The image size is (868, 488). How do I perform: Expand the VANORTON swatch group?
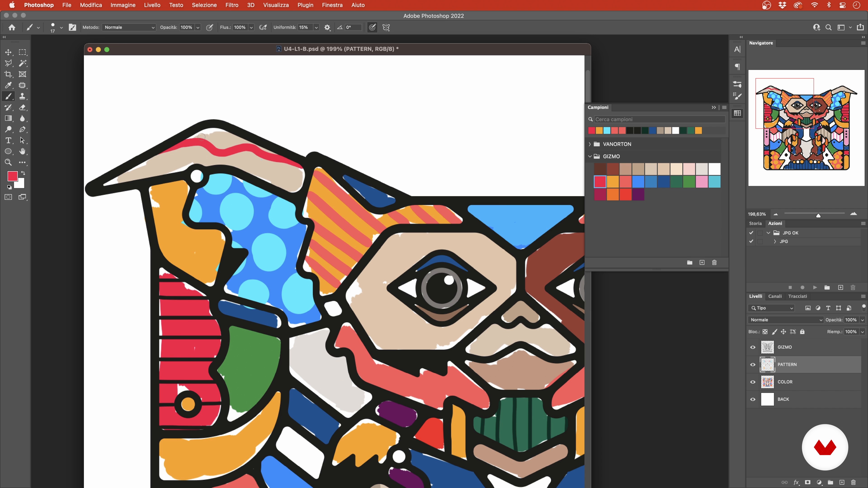[x=590, y=144]
